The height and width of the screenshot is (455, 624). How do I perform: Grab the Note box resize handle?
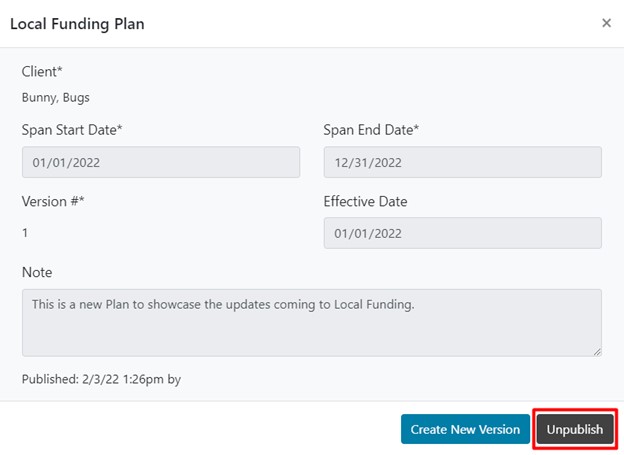click(x=597, y=351)
